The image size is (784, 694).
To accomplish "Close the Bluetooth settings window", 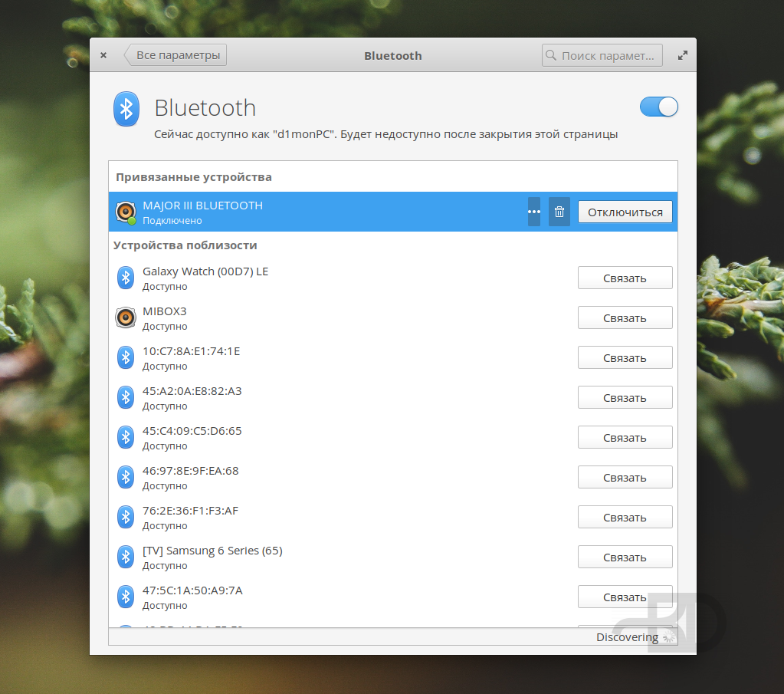I will (x=103, y=55).
